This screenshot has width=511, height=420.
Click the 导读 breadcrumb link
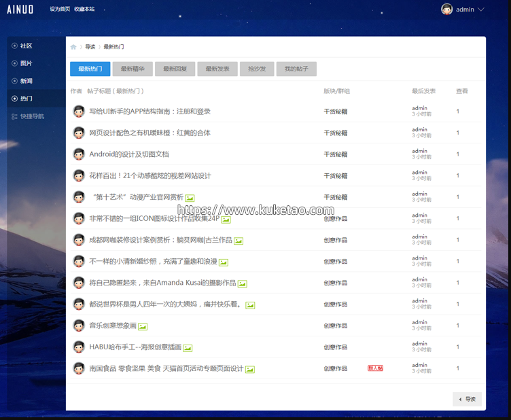pyautogui.click(x=90, y=47)
